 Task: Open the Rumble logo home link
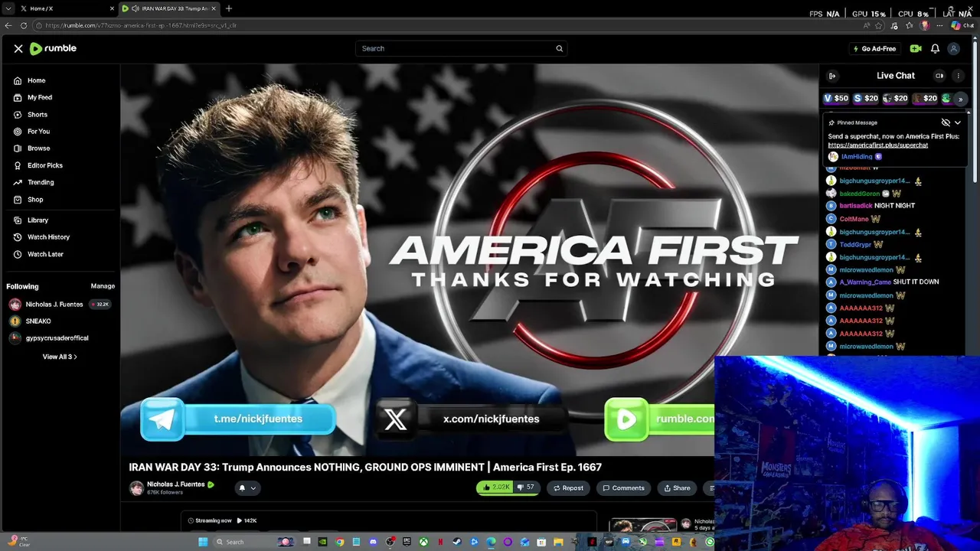click(53, 48)
